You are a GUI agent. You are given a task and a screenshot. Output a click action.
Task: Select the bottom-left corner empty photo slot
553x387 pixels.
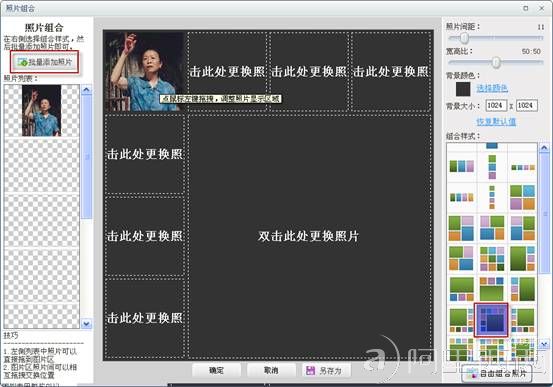tap(144, 318)
